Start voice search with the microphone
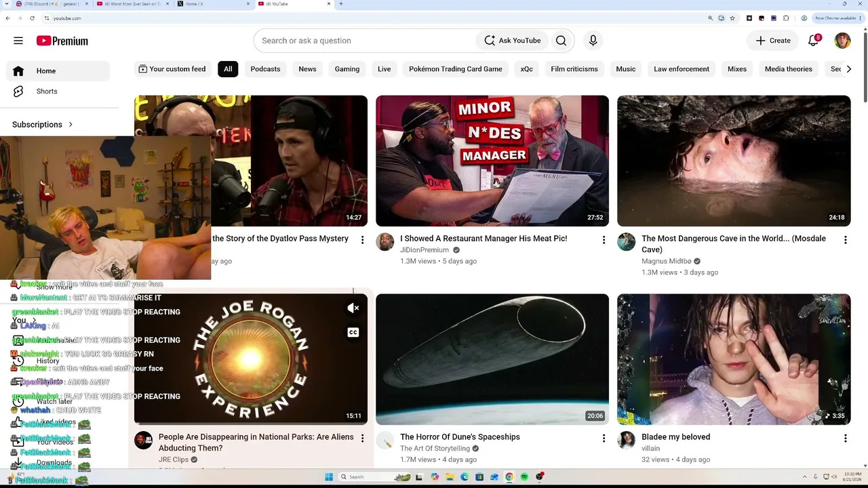The image size is (868, 488). coord(593,41)
